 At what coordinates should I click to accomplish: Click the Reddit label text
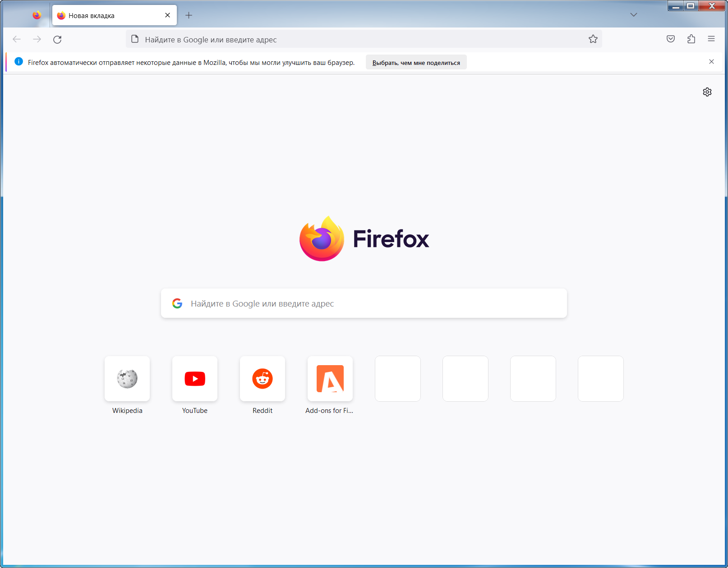pos(263,411)
